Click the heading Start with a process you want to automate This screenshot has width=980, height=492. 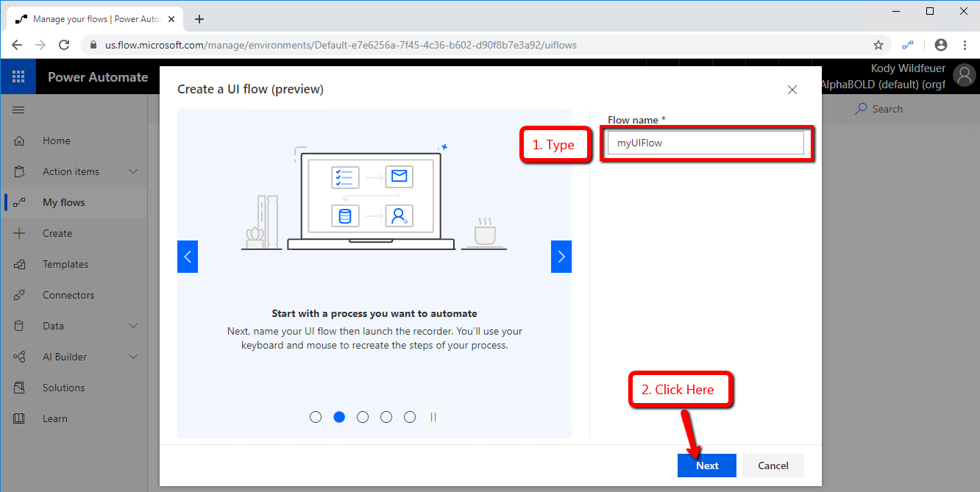click(374, 313)
